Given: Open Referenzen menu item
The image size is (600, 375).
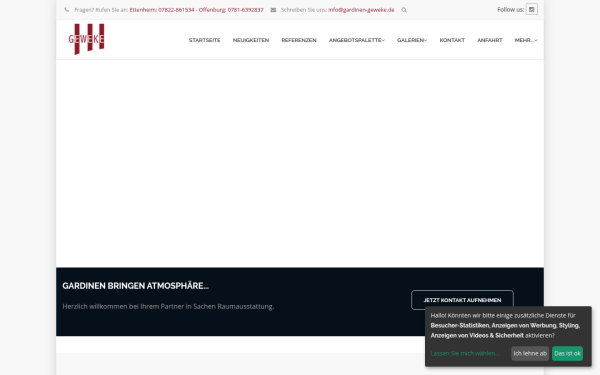Looking at the screenshot, I should coord(299,40).
